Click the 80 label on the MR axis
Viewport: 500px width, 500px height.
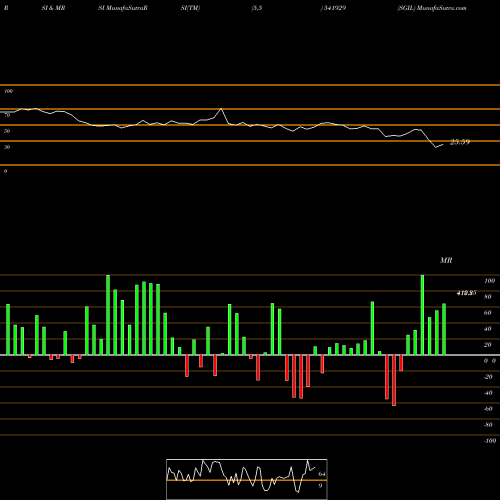[x=488, y=297]
